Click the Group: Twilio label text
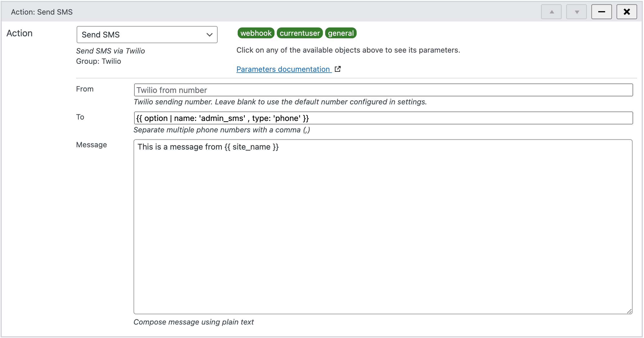Screen dimensions: 644x338 coord(98,61)
